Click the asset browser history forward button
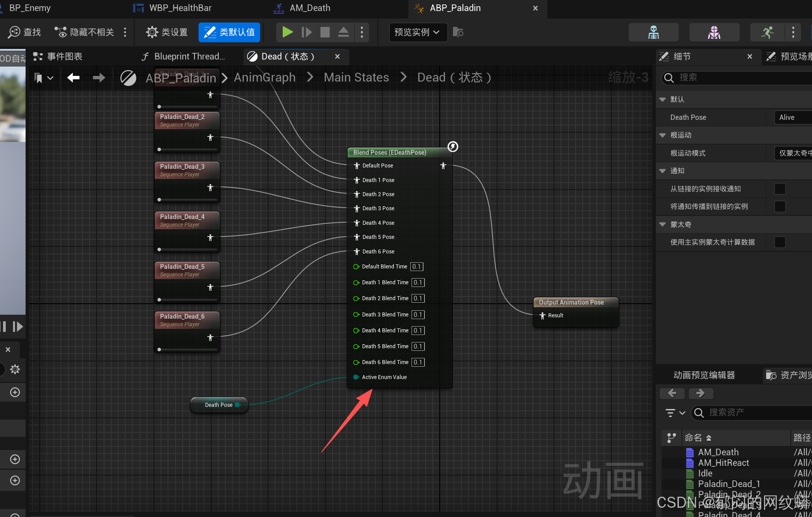Screen dimensions: 812x517 point(700,393)
